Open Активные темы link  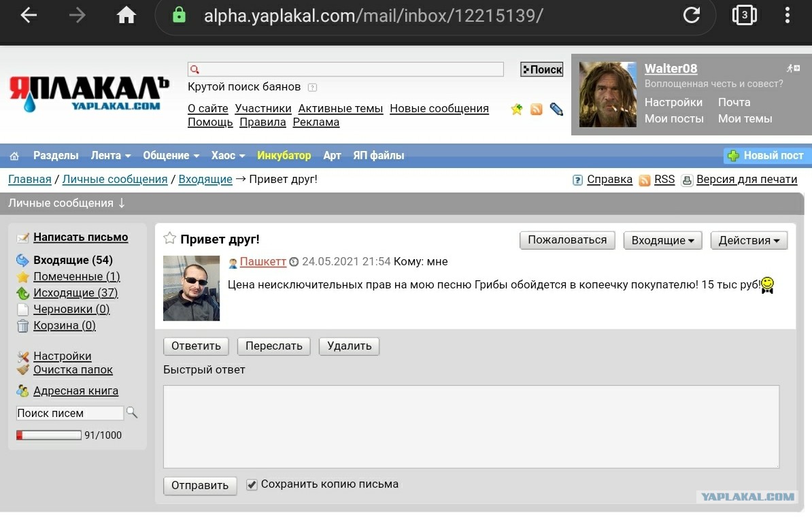pyautogui.click(x=340, y=109)
